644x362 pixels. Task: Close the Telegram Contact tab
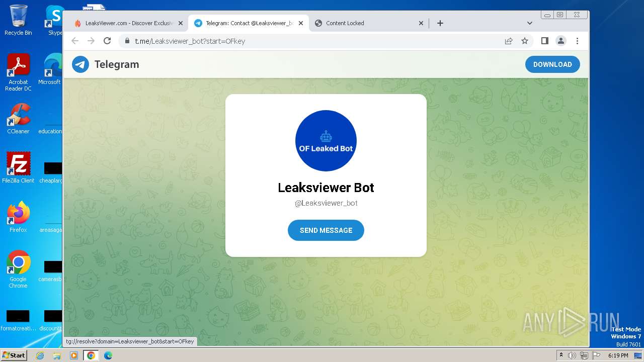click(301, 23)
